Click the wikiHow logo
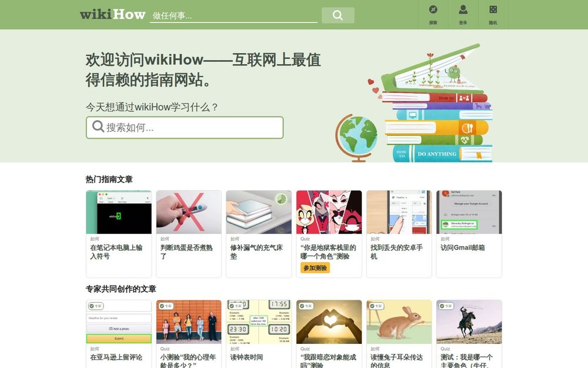 click(112, 14)
